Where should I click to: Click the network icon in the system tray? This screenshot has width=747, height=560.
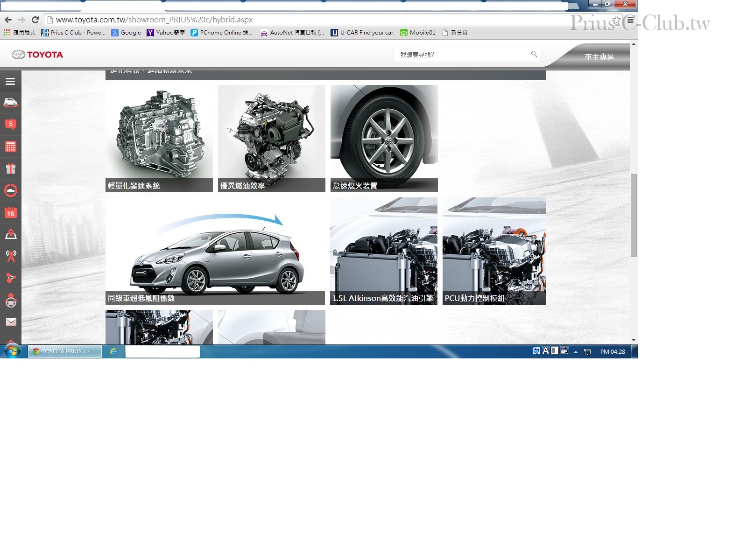point(587,352)
